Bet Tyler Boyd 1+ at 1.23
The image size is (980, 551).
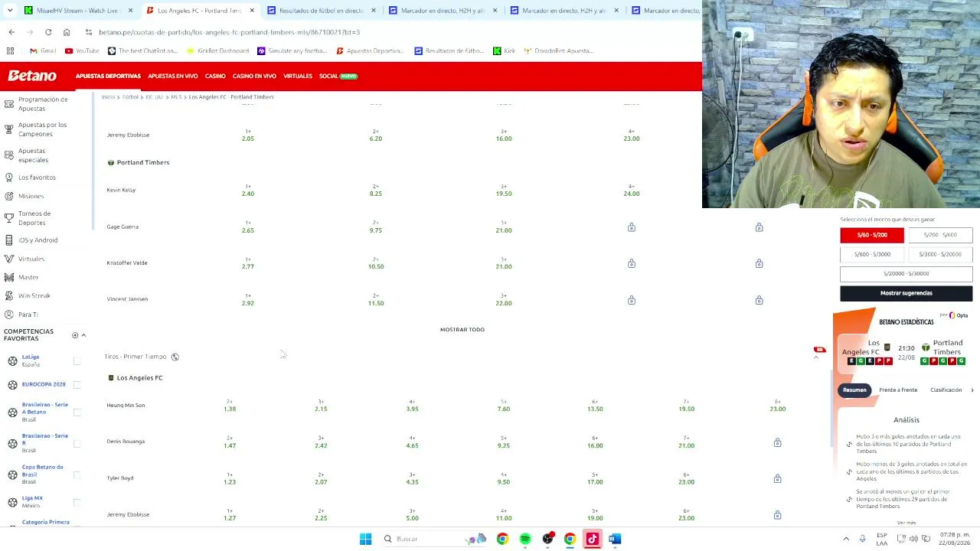coord(230,479)
